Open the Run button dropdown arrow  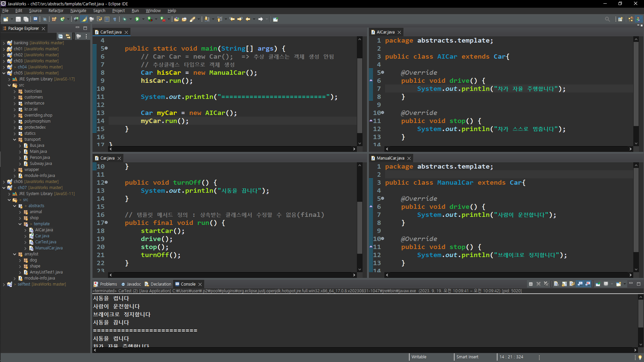pyautogui.click(x=143, y=19)
